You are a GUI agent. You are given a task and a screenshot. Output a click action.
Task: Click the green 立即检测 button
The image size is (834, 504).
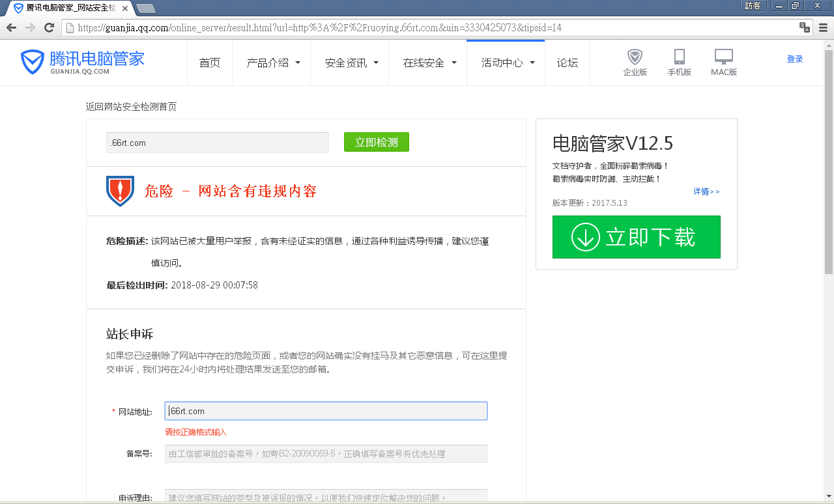click(x=377, y=142)
